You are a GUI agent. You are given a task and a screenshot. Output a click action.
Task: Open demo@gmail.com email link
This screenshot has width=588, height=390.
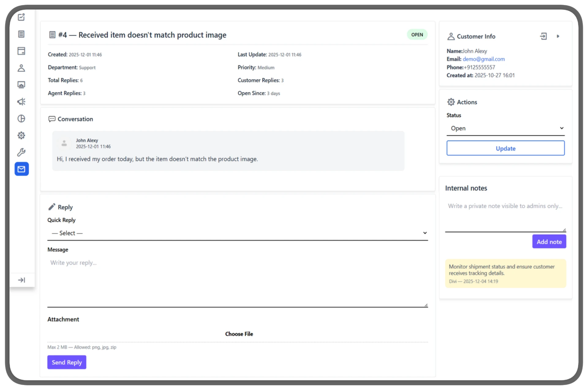point(484,59)
